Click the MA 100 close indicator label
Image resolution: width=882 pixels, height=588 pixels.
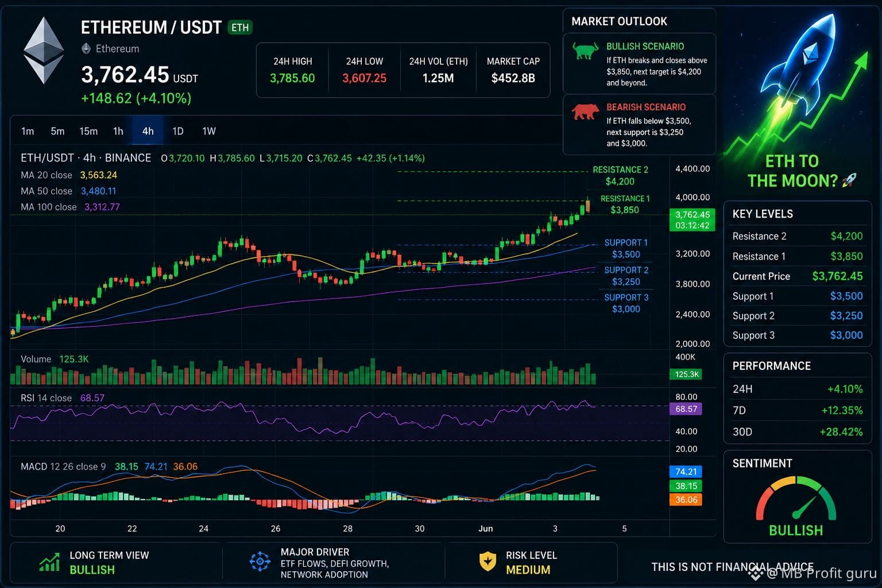(49, 207)
